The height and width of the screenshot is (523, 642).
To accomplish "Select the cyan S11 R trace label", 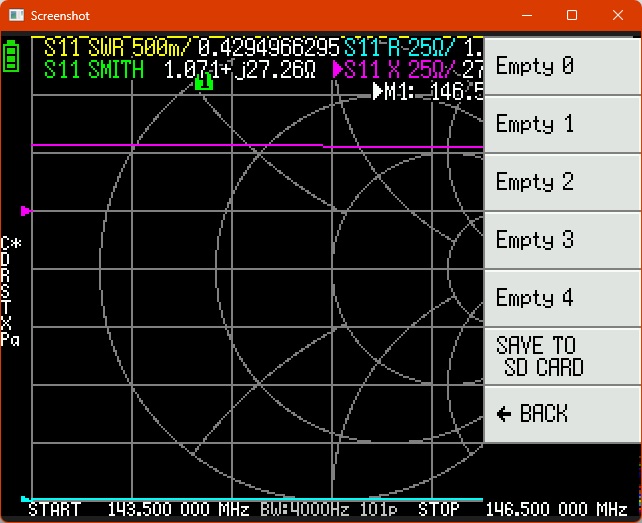I will [x=400, y=48].
